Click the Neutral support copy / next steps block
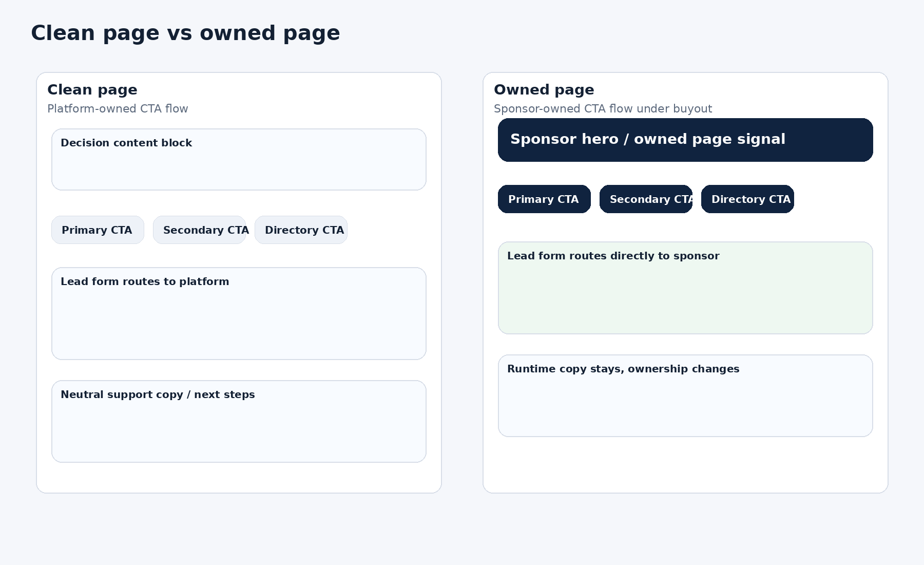The width and height of the screenshot is (924, 565). tap(239, 421)
